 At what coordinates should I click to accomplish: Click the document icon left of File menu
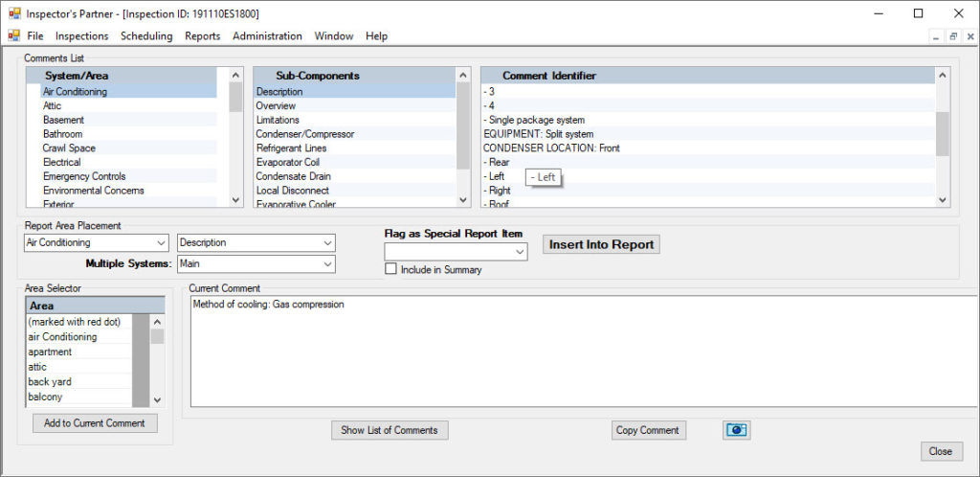pos(13,36)
